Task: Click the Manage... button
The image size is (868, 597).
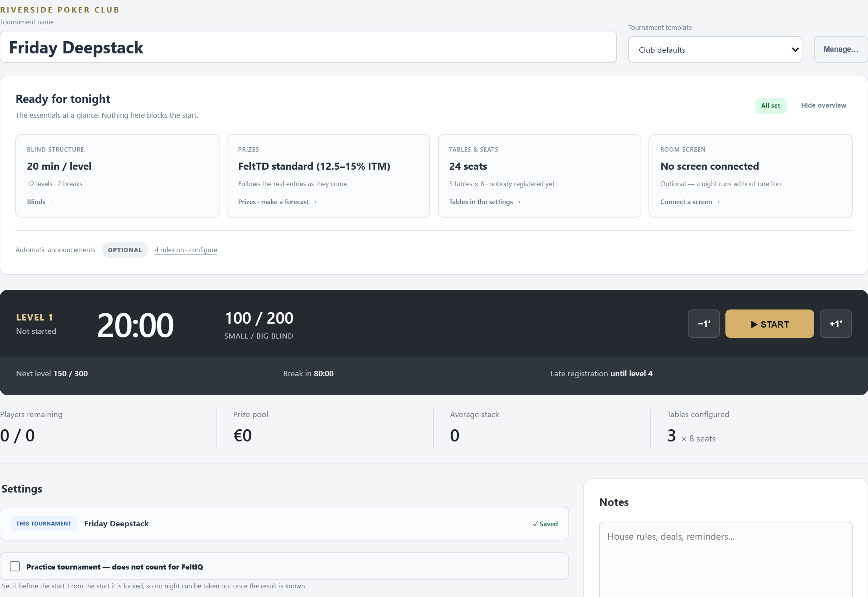Action: tap(841, 49)
